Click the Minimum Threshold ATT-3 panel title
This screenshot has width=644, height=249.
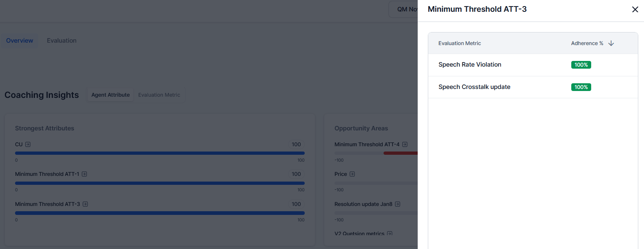click(x=477, y=9)
